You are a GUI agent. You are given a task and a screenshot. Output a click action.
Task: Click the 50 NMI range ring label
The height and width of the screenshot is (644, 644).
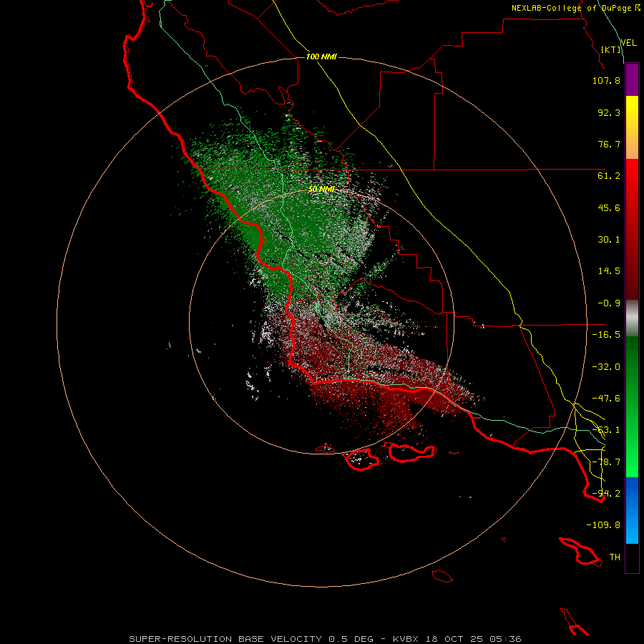(x=321, y=190)
